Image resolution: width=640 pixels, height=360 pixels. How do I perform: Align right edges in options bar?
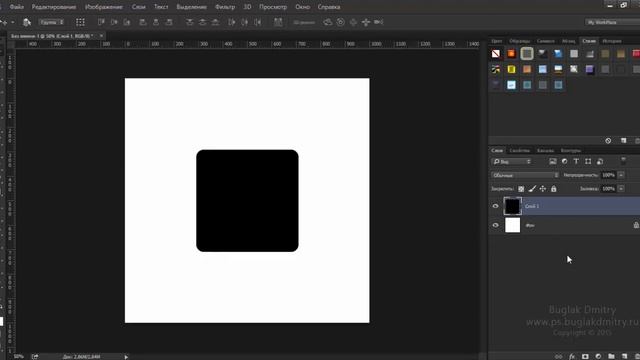169,22
